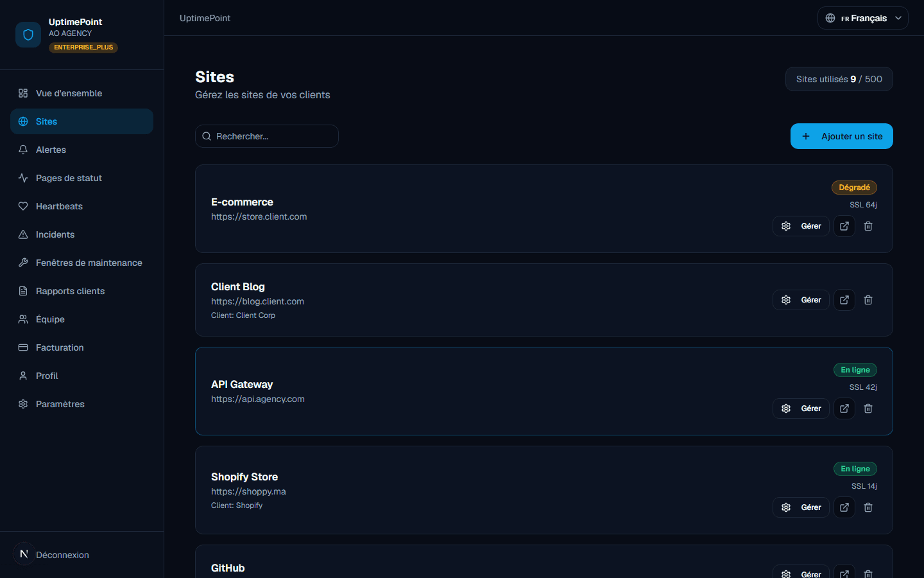The width and height of the screenshot is (924, 578).
Task: Open the API Gateway external link icon
Action: [844, 408]
